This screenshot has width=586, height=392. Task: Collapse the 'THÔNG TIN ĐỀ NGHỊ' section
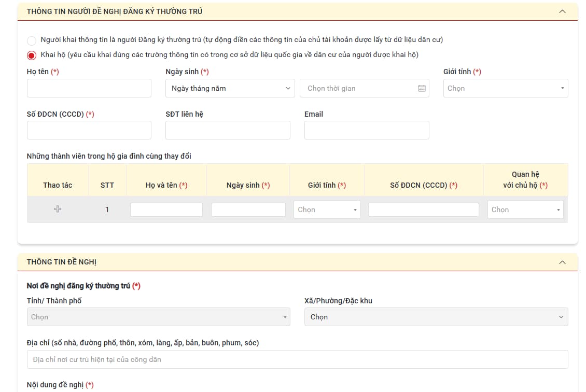[562, 262]
